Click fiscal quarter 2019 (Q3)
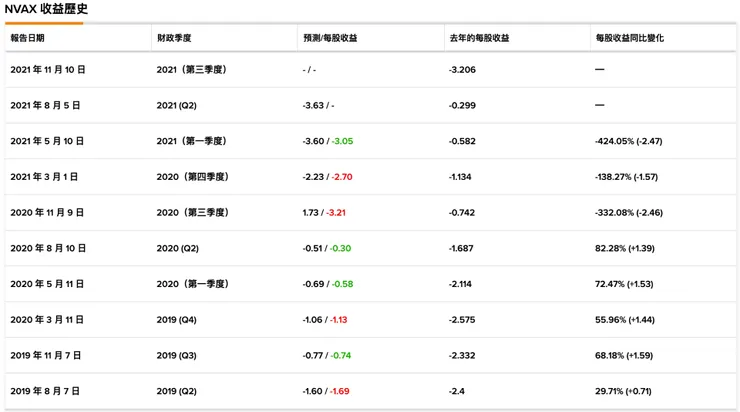The width and height of the screenshot is (740, 412). pos(177,355)
